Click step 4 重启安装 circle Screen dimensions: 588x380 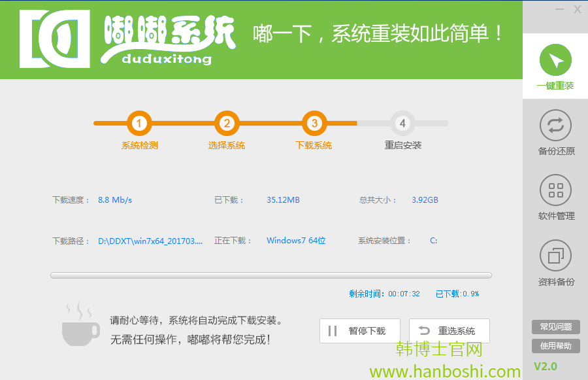coord(402,123)
